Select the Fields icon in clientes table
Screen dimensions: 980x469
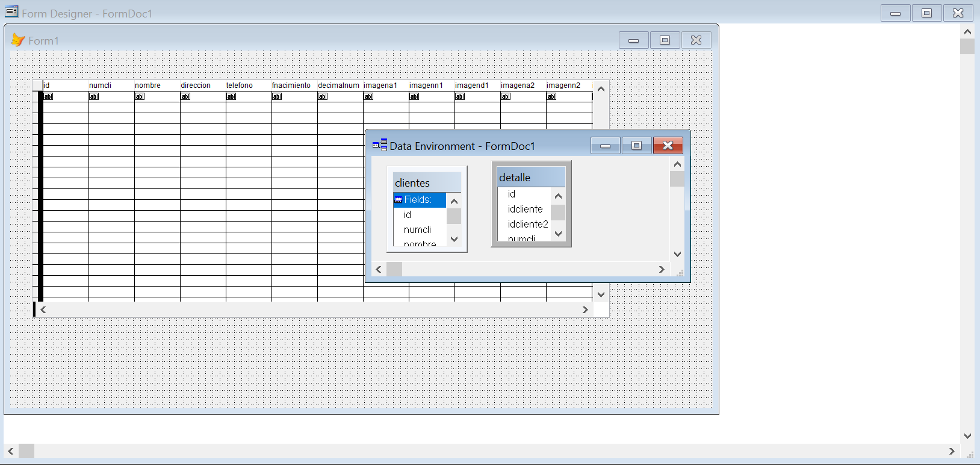click(x=398, y=200)
